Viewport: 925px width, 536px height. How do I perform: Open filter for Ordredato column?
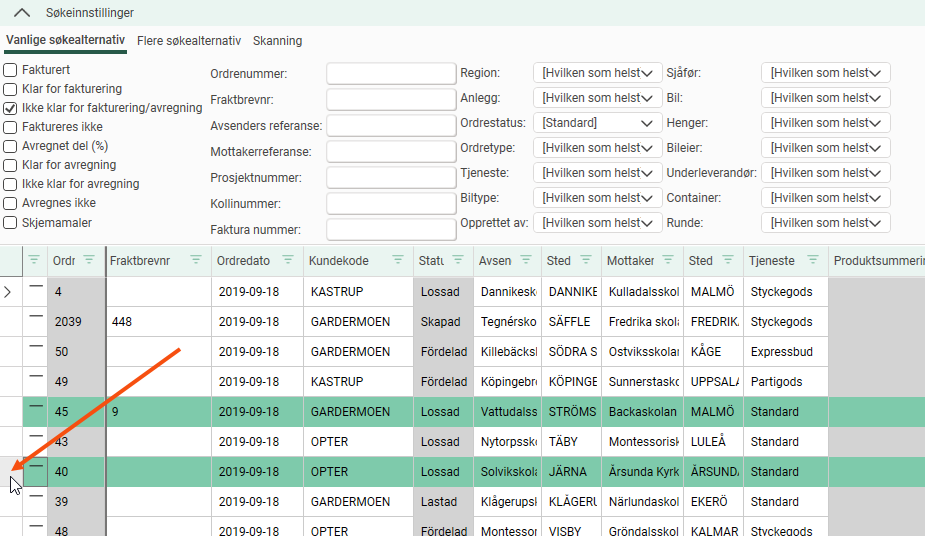click(x=288, y=260)
